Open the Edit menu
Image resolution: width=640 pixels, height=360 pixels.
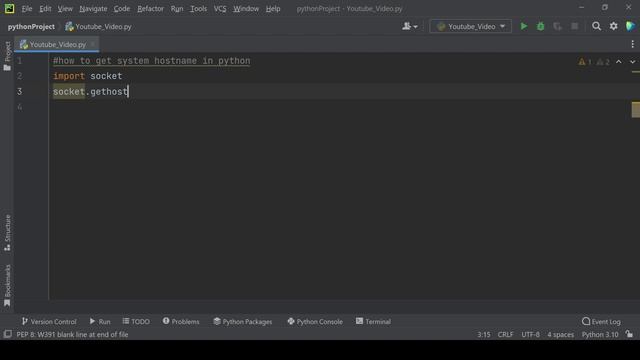[45, 9]
